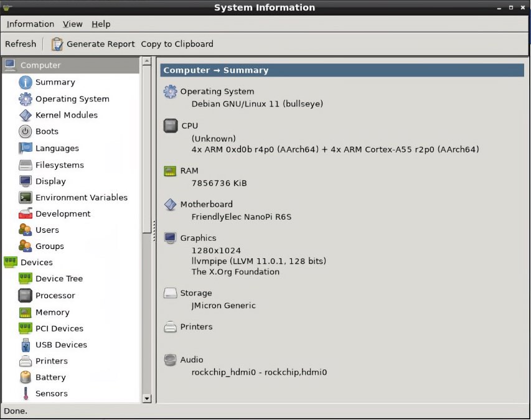Click the Audio speaker icon in summary
Image resolution: width=531 pixels, height=420 pixels.
[x=170, y=360]
